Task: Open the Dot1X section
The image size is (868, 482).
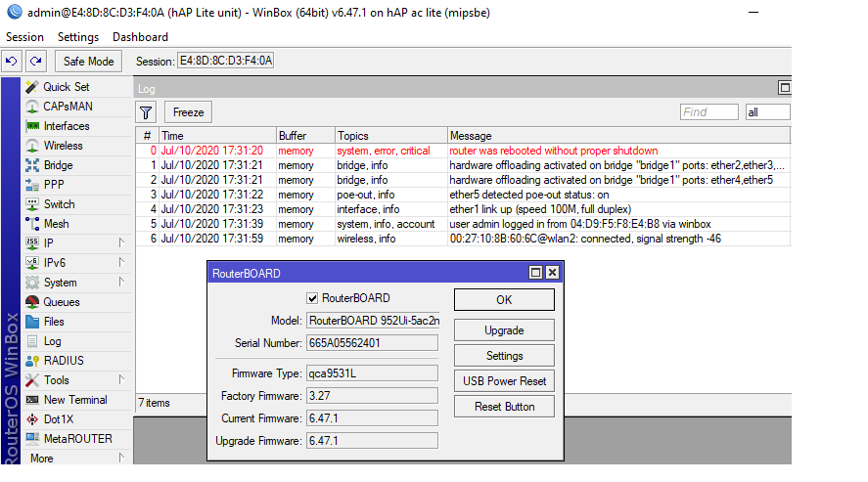Action: coord(58,419)
